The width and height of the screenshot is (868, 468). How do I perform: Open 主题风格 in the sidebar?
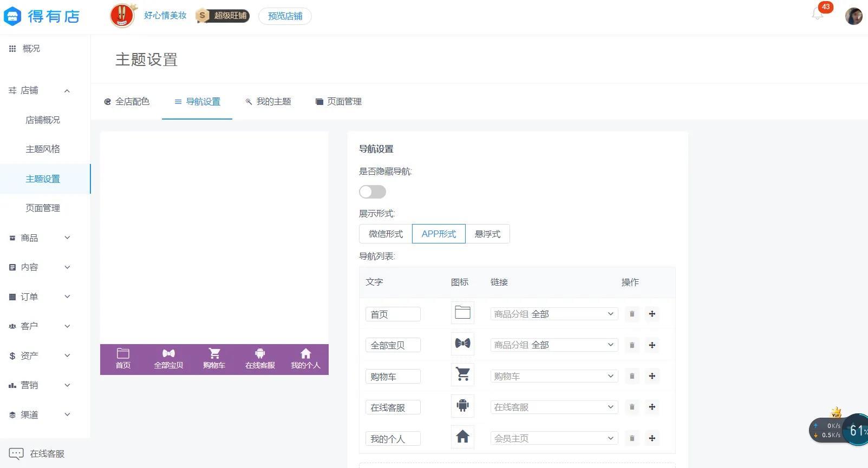[x=43, y=149]
